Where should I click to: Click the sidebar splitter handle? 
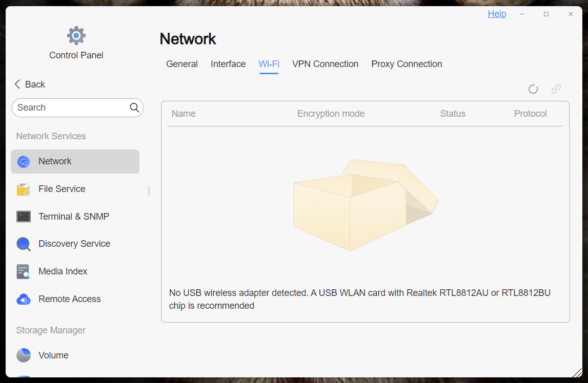pyautogui.click(x=149, y=192)
